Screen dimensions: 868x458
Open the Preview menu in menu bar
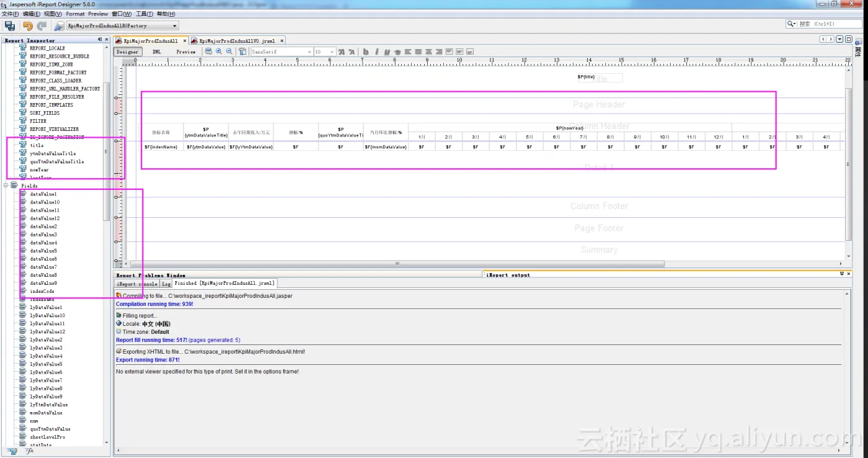pos(98,14)
